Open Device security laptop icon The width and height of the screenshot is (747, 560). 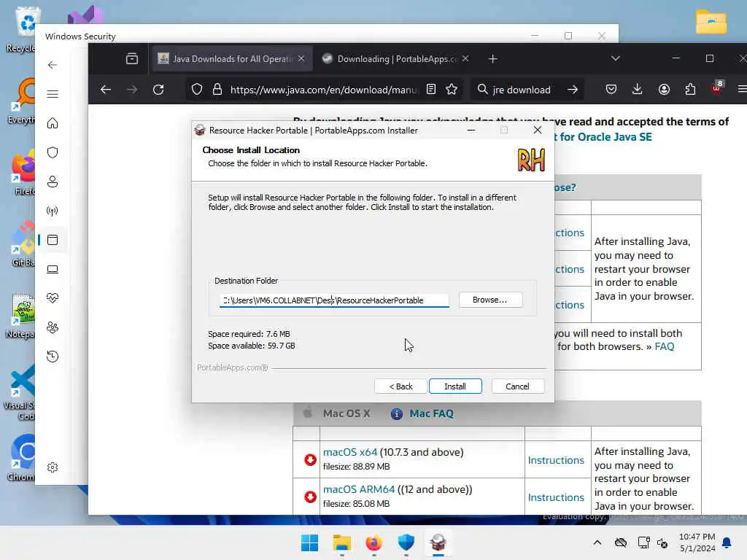[53, 269]
